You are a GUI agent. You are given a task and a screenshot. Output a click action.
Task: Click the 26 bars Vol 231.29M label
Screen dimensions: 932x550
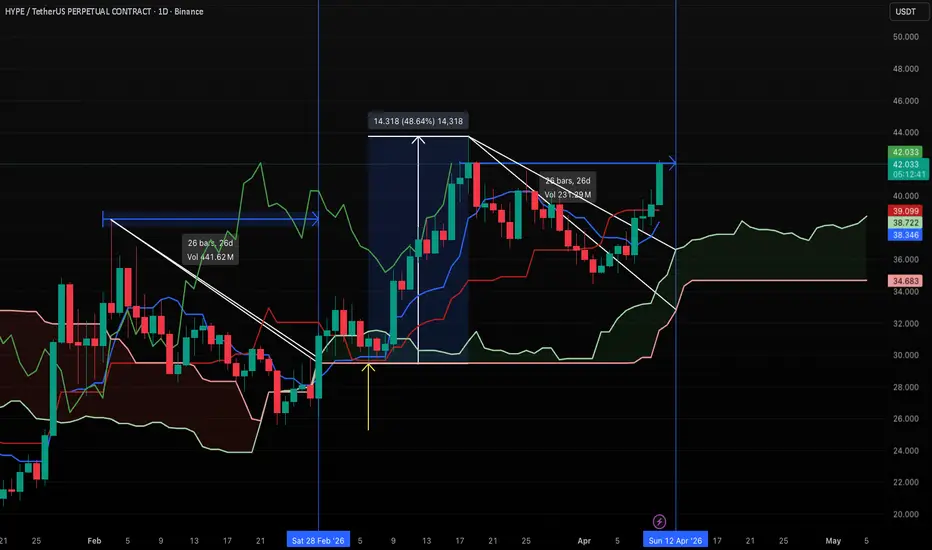coord(568,187)
